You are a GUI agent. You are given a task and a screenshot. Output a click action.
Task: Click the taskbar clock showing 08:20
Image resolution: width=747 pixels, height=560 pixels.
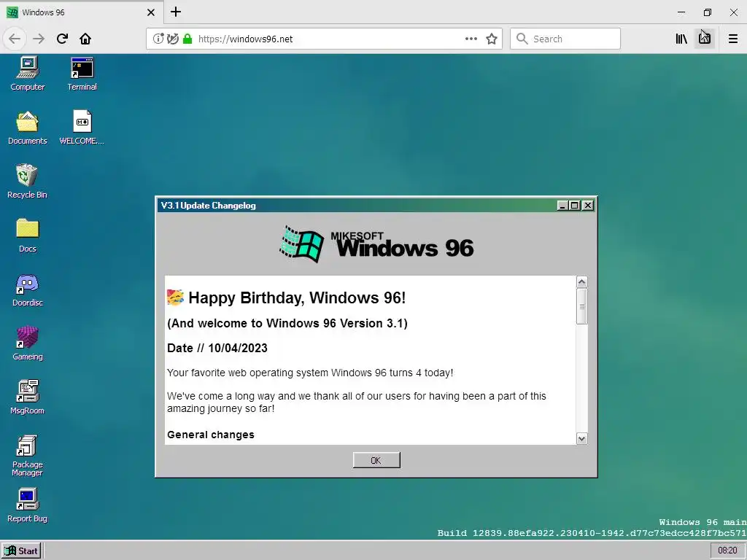pyautogui.click(x=727, y=551)
